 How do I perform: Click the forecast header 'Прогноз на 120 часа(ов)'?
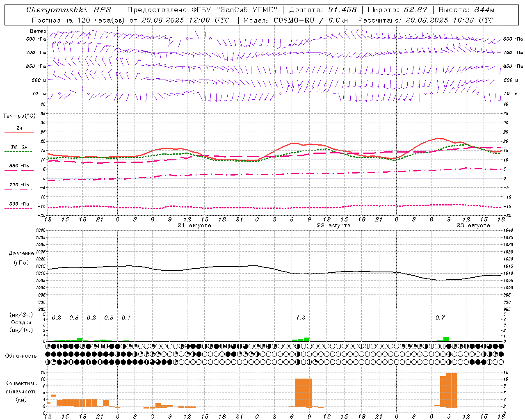pyautogui.click(x=78, y=20)
